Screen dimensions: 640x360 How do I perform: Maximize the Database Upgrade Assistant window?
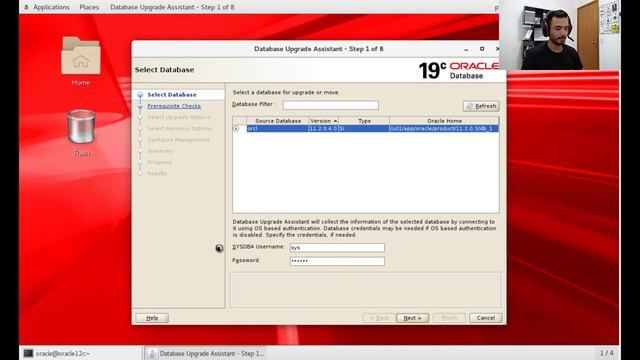(482, 49)
